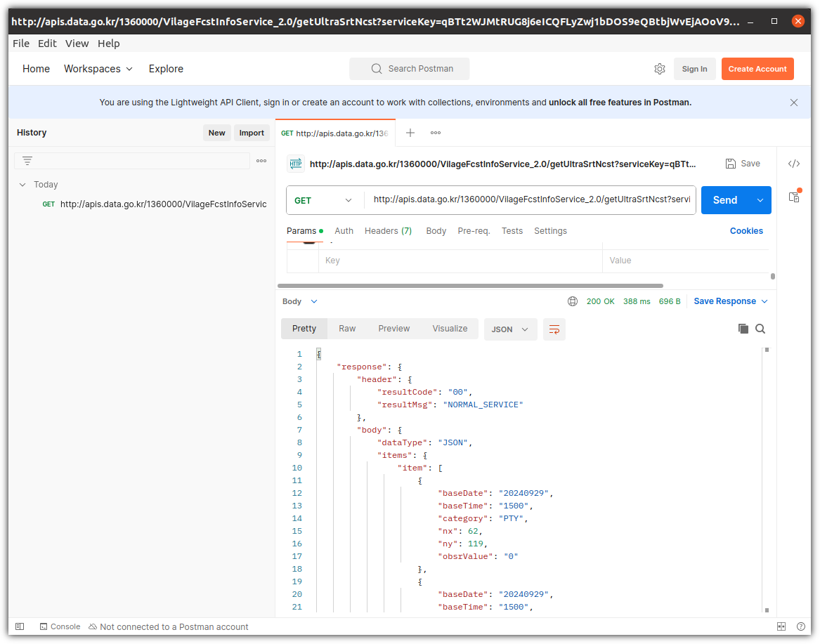
Task: Click the Sign In button
Action: [x=694, y=69]
